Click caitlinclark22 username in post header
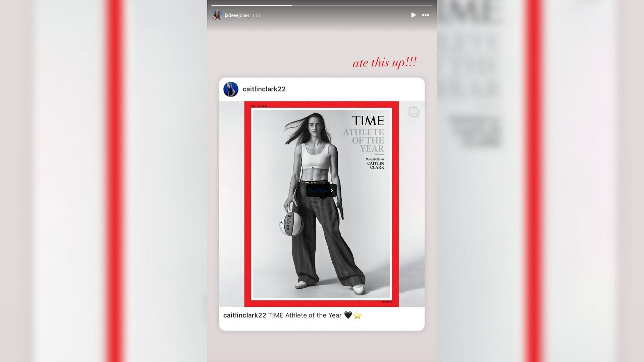Image resolution: width=644 pixels, height=362 pixels. (264, 89)
